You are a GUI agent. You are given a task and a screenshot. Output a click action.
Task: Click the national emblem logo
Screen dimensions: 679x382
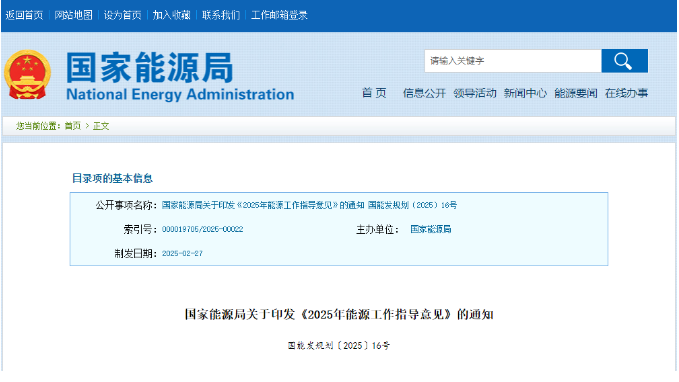28,74
